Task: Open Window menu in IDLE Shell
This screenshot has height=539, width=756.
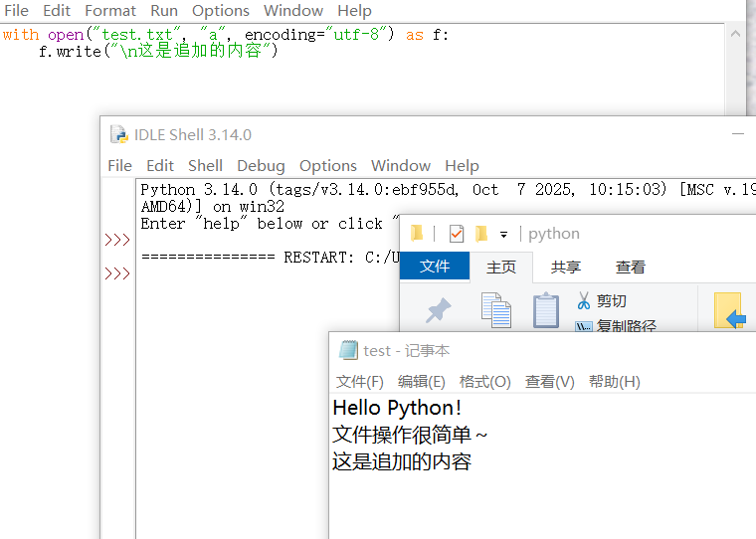Action: click(401, 166)
